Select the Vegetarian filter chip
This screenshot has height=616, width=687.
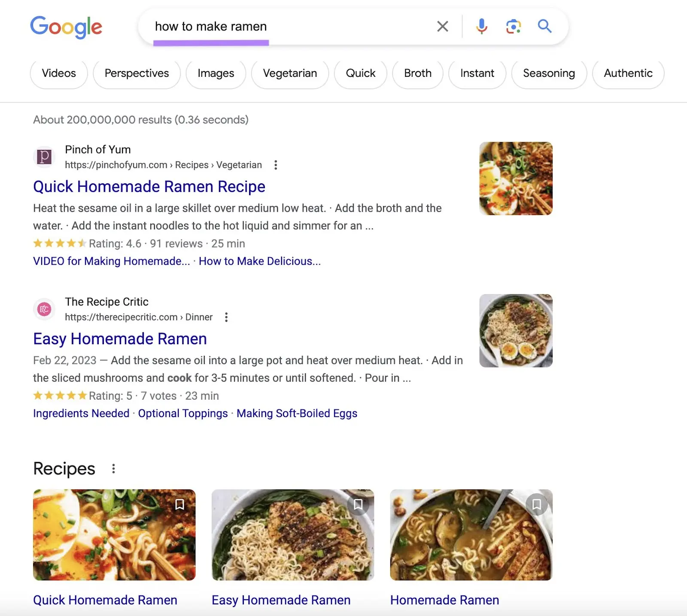[290, 73]
